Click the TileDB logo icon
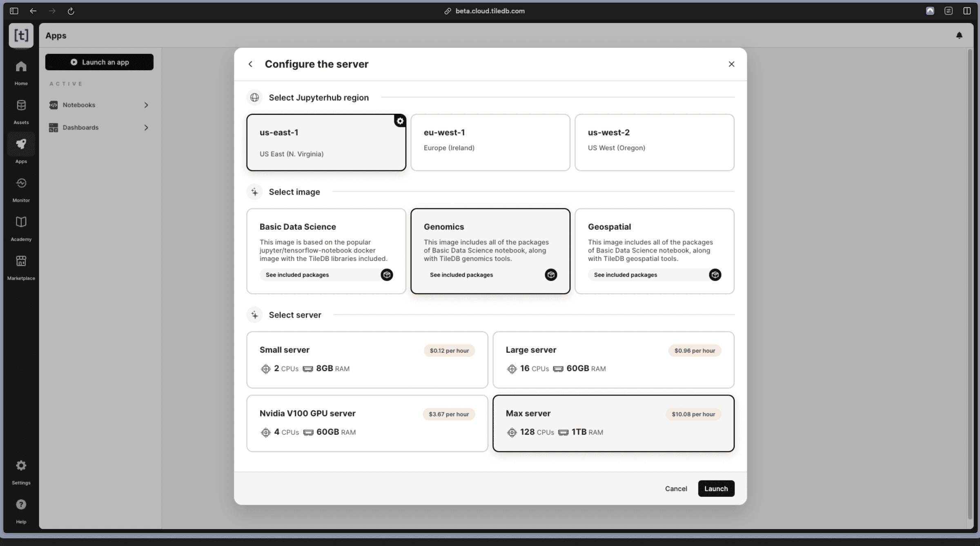 pos(21,36)
